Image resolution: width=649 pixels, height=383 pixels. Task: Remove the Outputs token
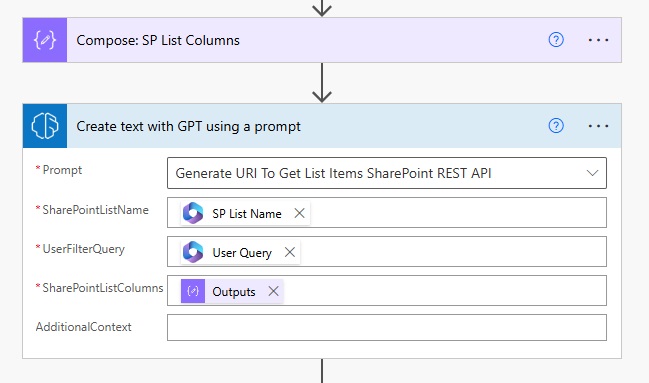coord(273,291)
